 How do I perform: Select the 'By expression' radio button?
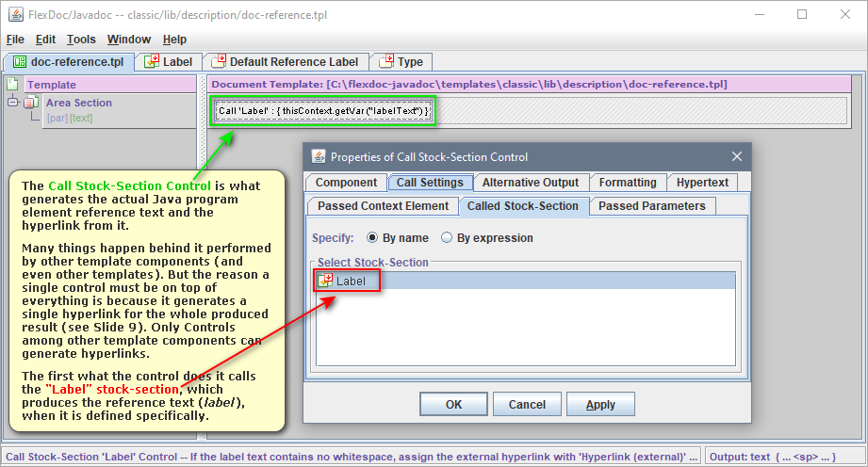click(x=448, y=238)
